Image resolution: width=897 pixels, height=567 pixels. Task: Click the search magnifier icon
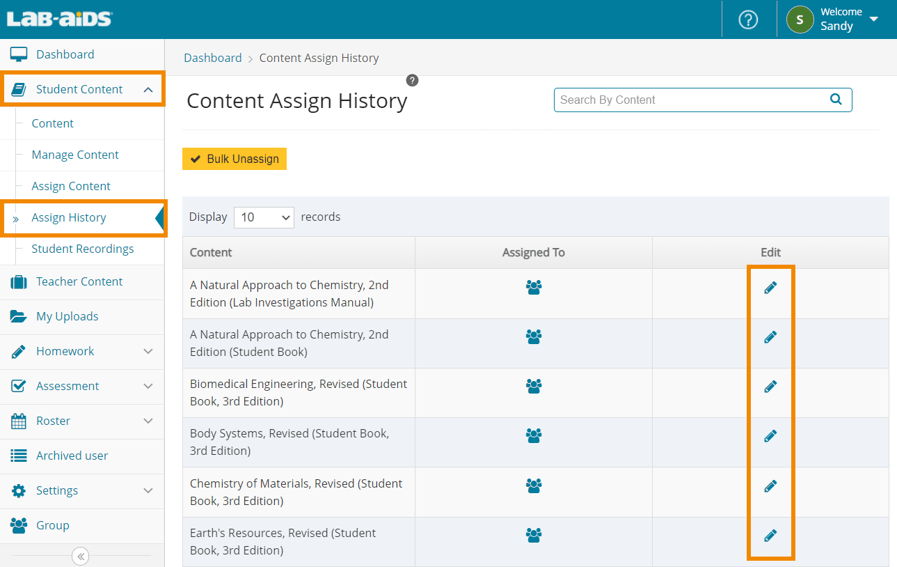click(x=836, y=99)
